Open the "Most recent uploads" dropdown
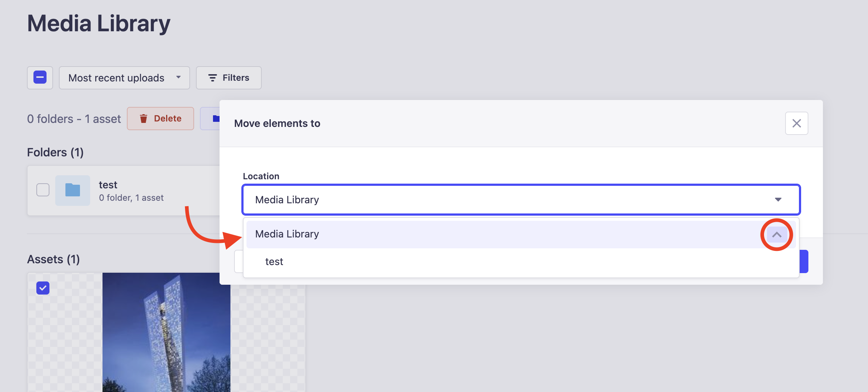The width and height of the screenshot is (868, 392). pos(124,77)
